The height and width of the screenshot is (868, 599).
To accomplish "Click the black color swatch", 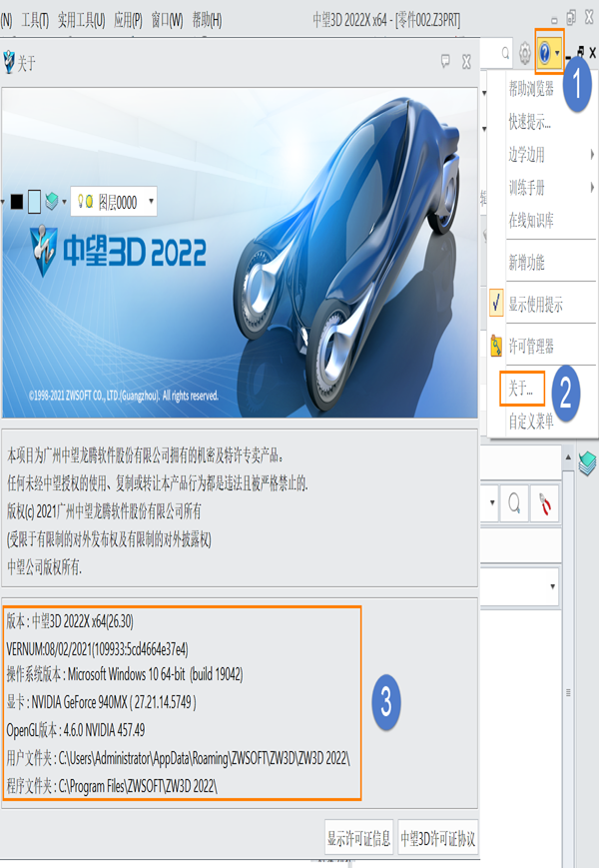I will (17, 202).
